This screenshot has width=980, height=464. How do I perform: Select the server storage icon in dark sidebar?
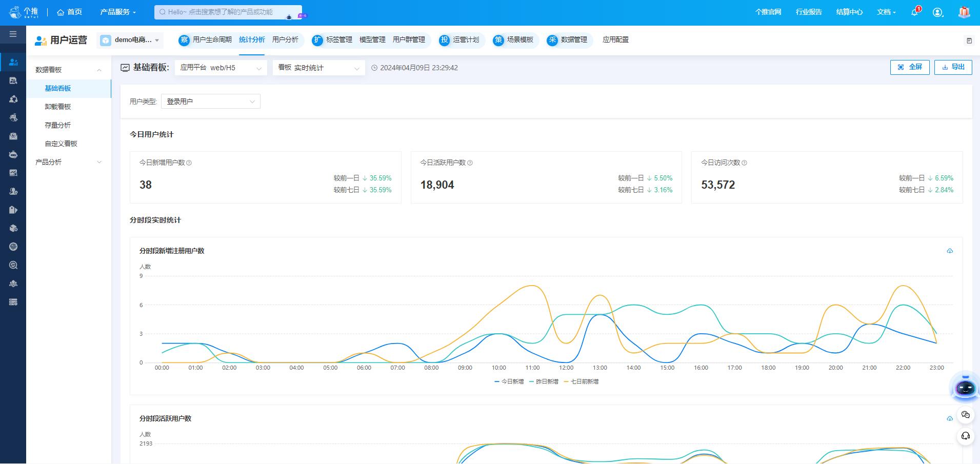tap(13, 302)
